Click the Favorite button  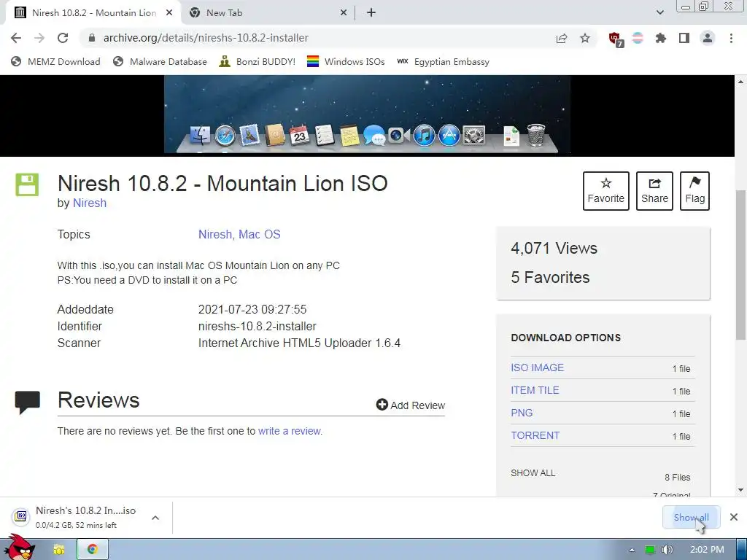pos(606,191)
